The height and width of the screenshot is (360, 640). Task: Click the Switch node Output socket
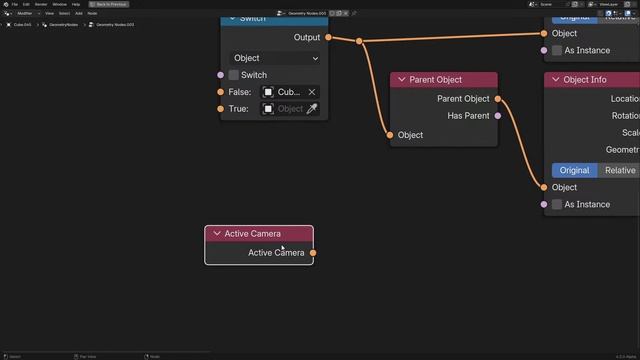click(x=328, y=38)
